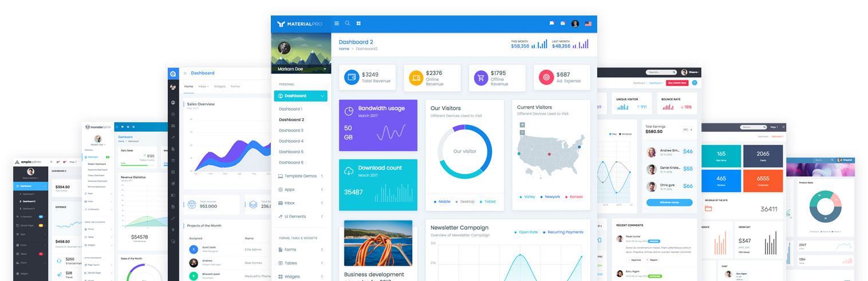Toggle the MaterialPro hamburger menu icon

point(337,24)
